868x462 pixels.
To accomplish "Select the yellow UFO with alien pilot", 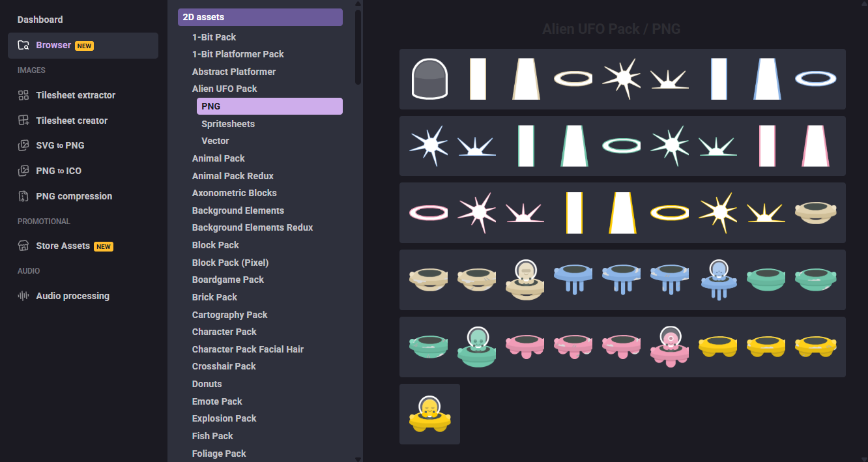I will [x=429, y=414].
